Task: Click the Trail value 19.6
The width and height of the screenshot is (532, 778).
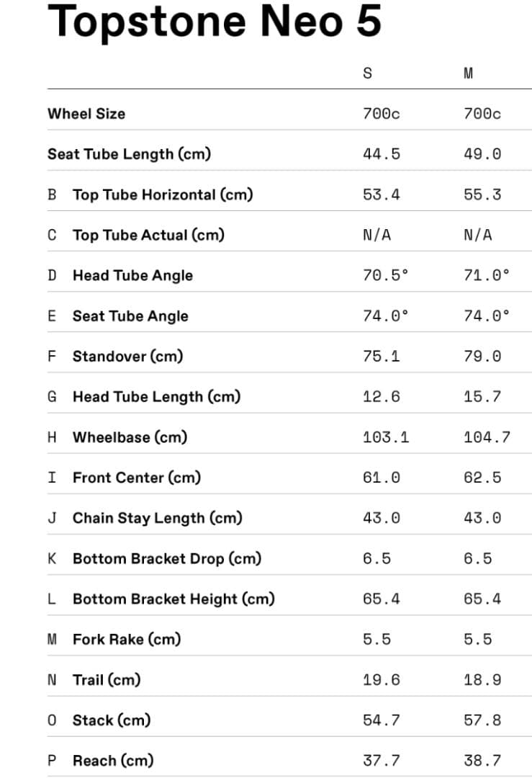Action: coord(382,680)
